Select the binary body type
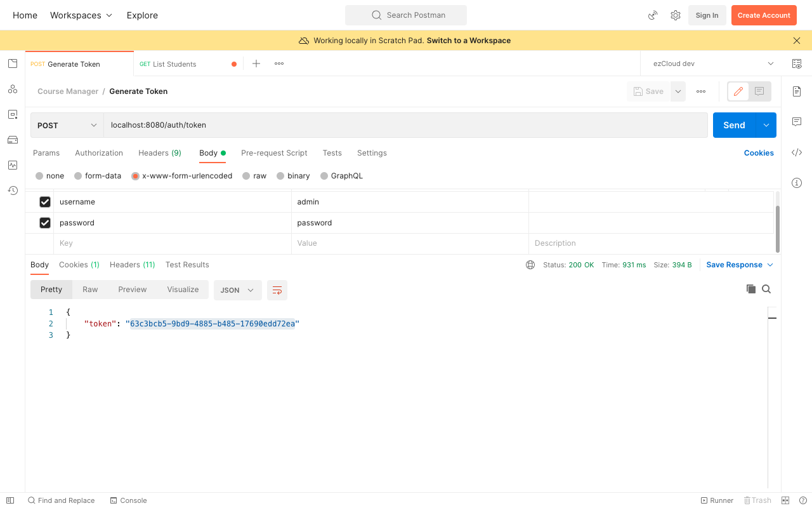The width and height of the screenshot is (812, 508). click(281, 176)
